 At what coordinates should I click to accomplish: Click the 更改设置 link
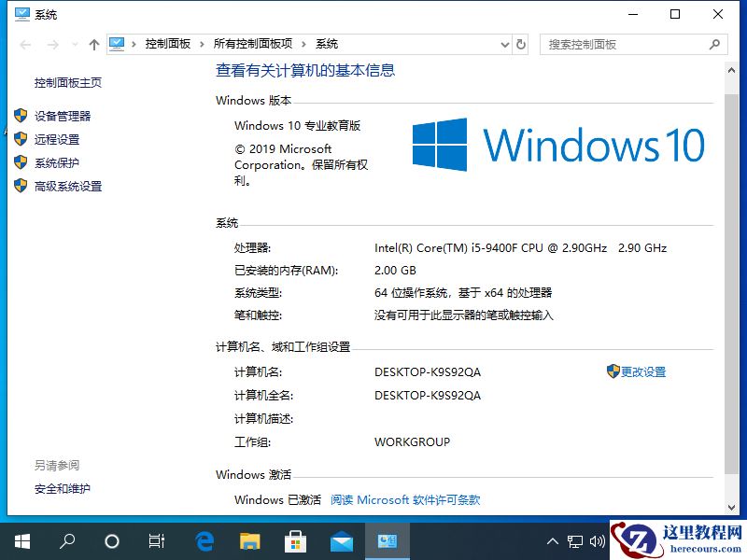643,371
